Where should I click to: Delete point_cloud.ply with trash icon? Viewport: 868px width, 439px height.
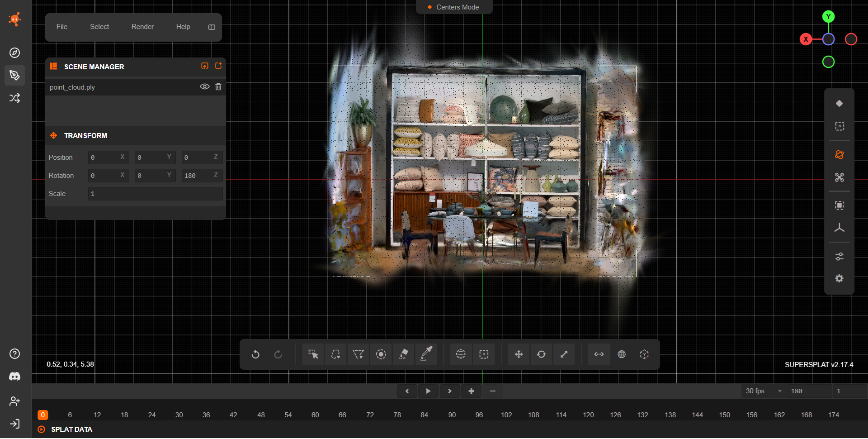click(x=218, y=86)
